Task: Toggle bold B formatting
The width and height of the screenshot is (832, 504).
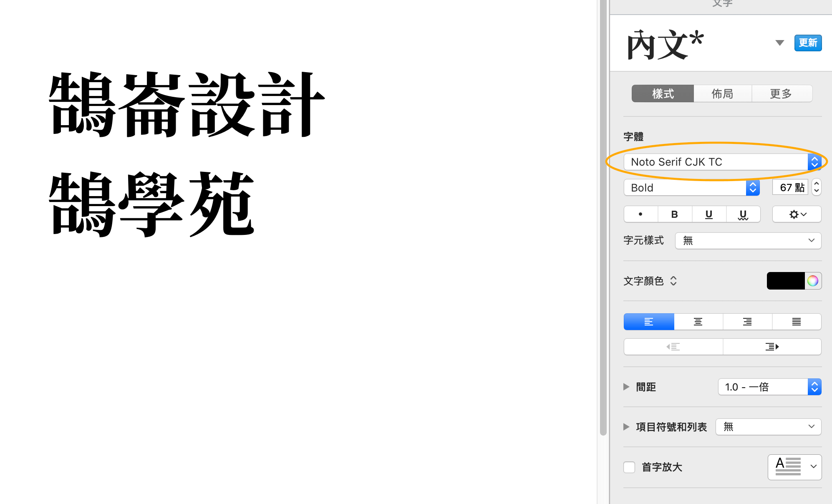Action: (675, 214)
